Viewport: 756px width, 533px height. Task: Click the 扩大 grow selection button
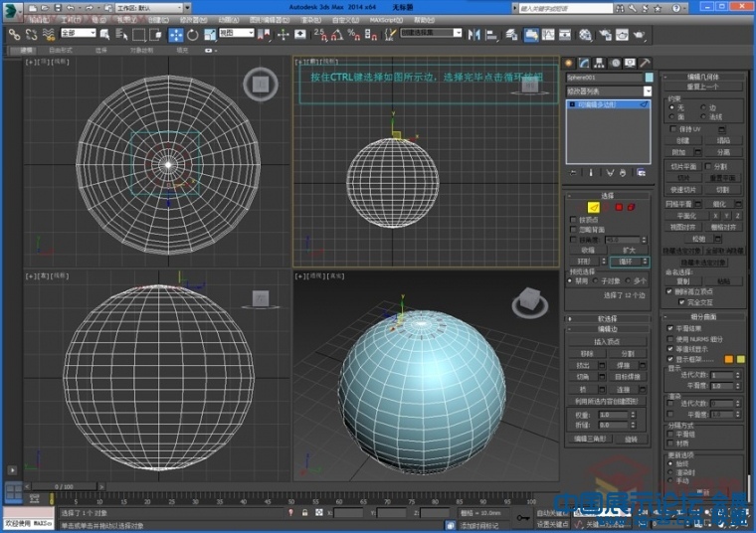629,251
